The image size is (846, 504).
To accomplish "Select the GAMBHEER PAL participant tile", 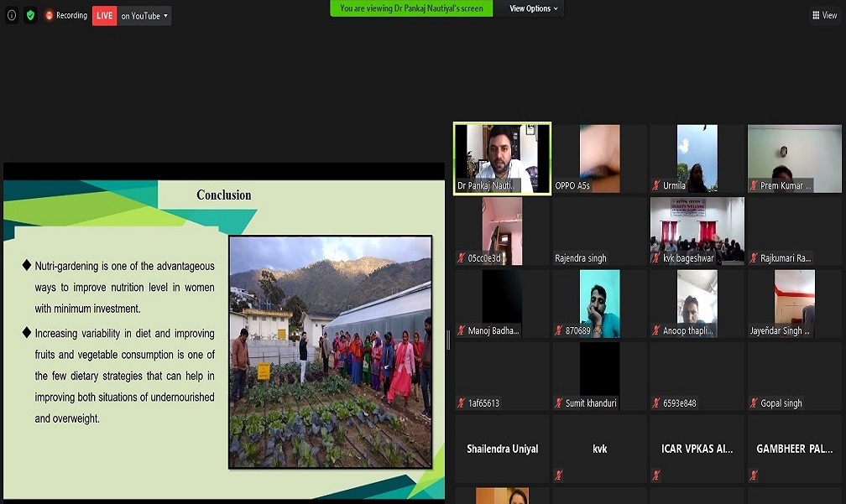I will (794, 449).
